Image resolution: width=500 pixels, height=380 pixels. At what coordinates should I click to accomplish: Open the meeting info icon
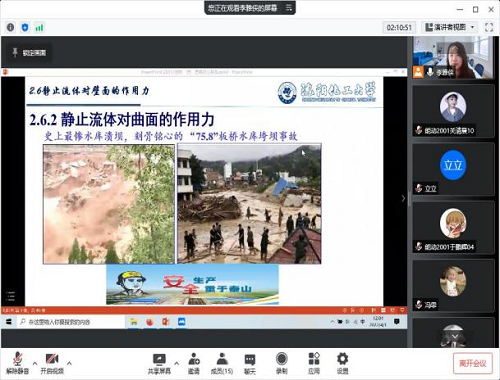(10, 27)
